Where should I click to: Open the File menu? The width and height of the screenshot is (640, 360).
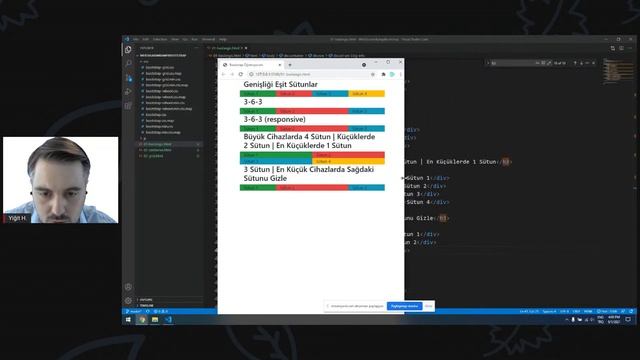[x=136, y=40]
